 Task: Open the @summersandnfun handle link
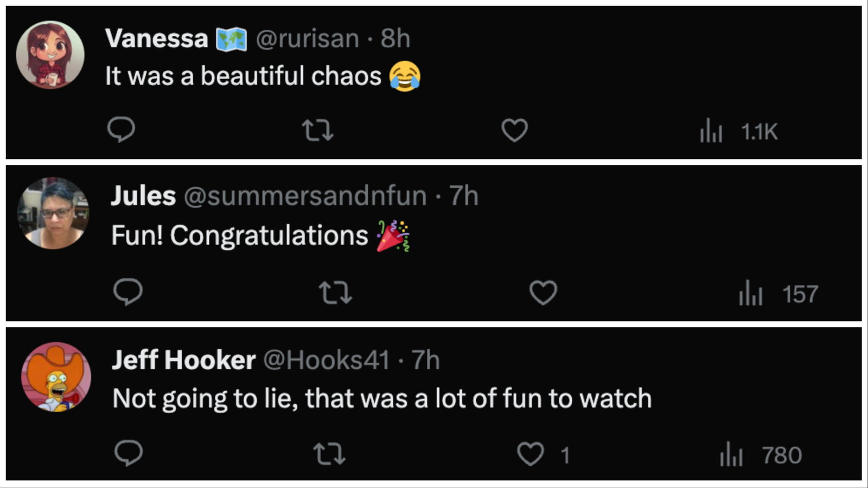[x=305, y=196]
